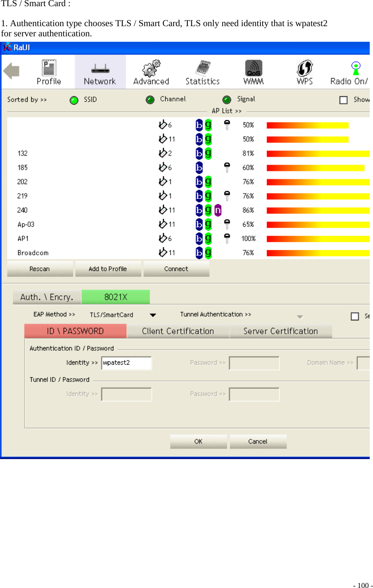Click the 802.11g icon on row Broadcom

(x=208, y=252)
